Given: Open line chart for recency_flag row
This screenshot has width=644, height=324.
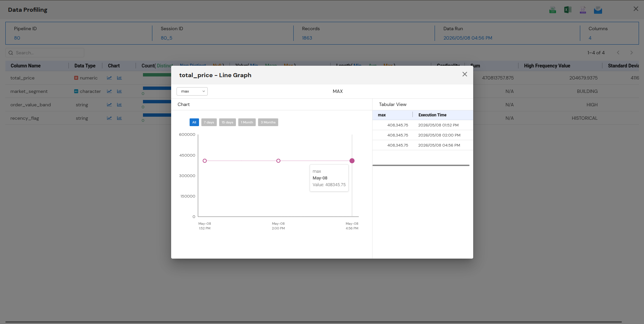Looking at the screenshot, I should coord(109,118).
